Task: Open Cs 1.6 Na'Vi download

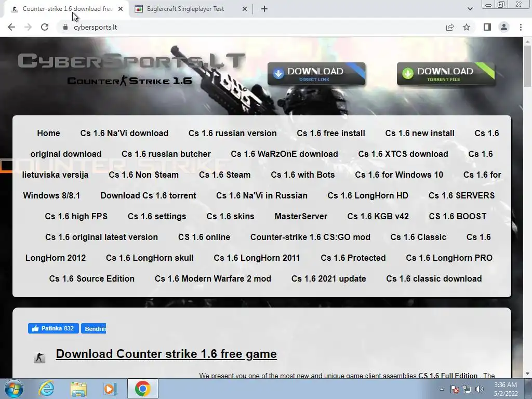Action: (124, 134)
